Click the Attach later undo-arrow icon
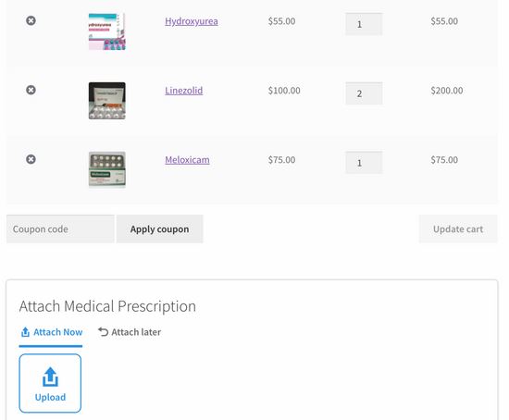Image resolution: width=509 pixels, height=420 pixels. pos(103,332)
